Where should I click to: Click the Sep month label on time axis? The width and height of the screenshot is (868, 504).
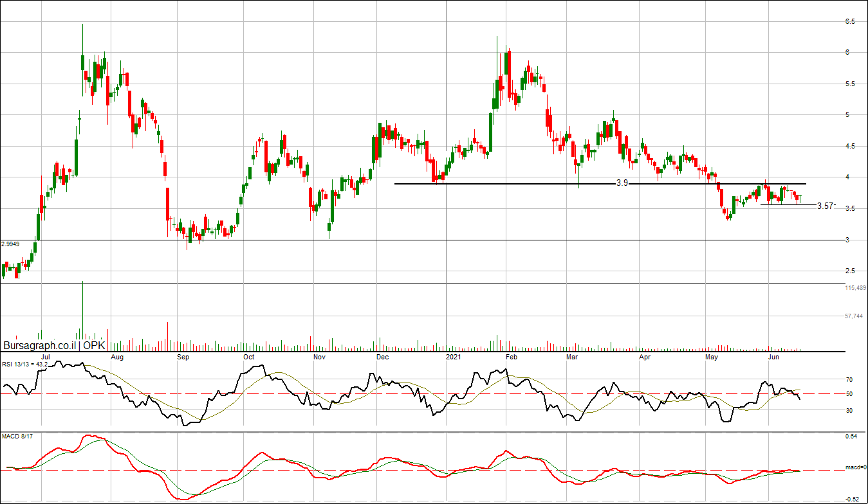coord(183,356)
